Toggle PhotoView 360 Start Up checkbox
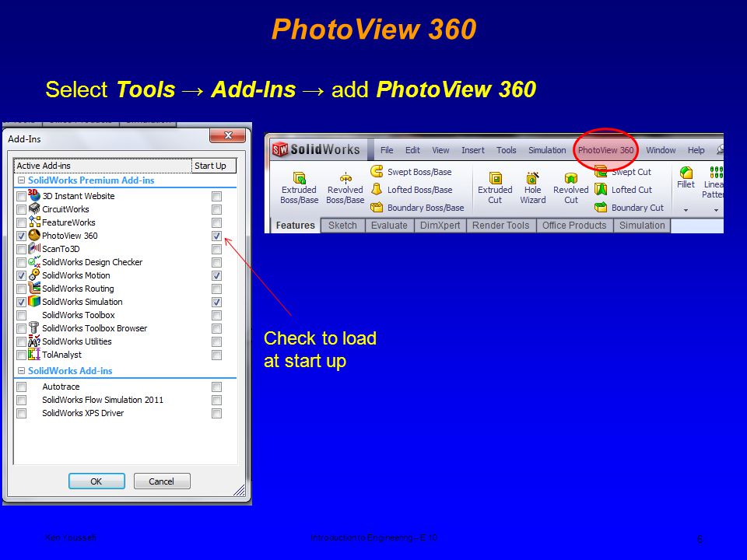The height and width of the screenshot is (560, 747). tap(217, 236)
